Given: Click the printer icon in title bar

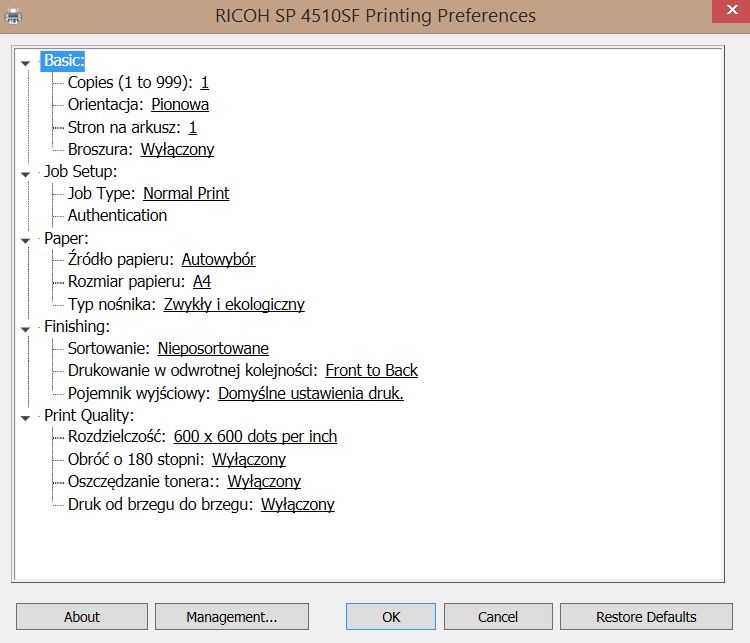Looking at the screenshot, I should pyautogui.click(x=13, y=16).
